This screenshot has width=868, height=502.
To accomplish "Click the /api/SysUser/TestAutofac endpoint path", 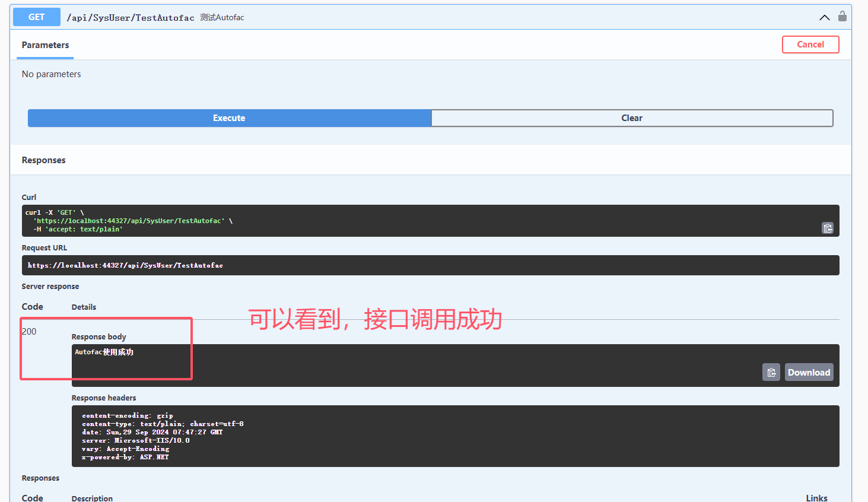I will [131, 18].
